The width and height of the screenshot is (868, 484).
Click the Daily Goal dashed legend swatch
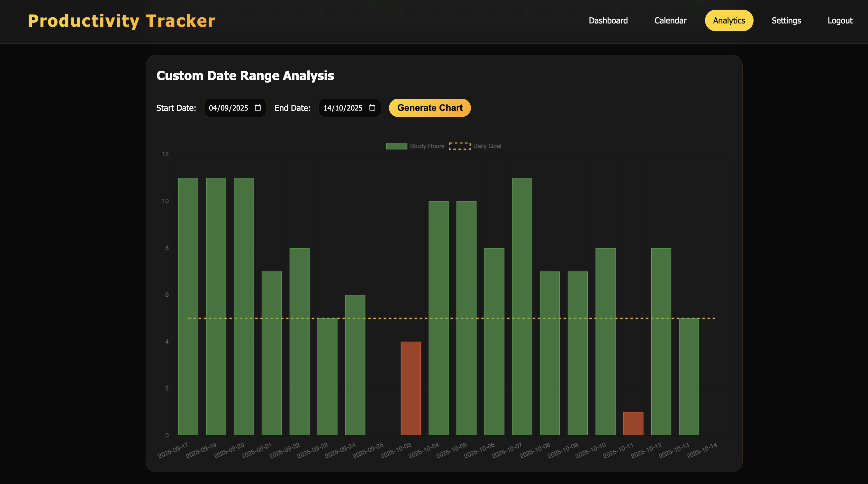click(460, 146)
